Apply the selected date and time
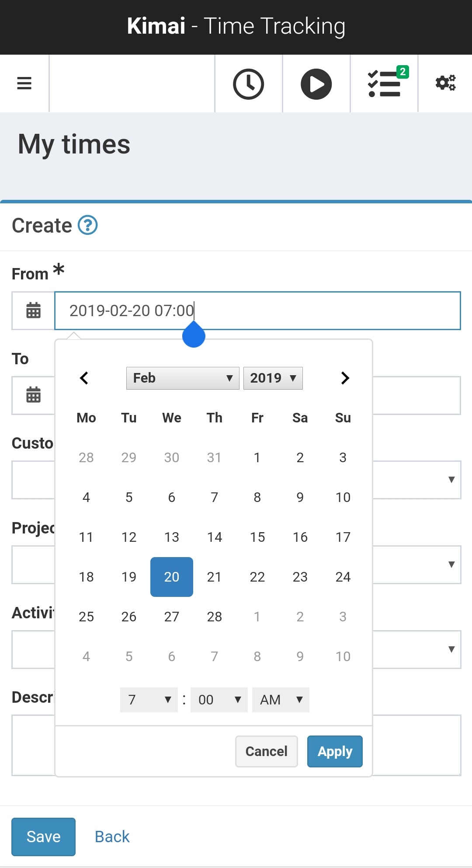The width and height of the screenshot is (472, 868). pos(334,751)
